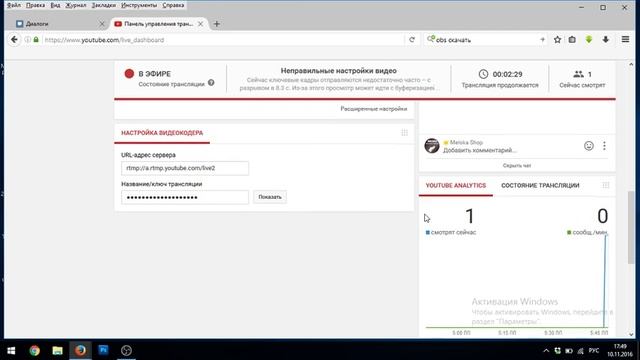Click the drag grip on the analytics panel
This screenshot has width=640, height=360.
tap(606, 185)
